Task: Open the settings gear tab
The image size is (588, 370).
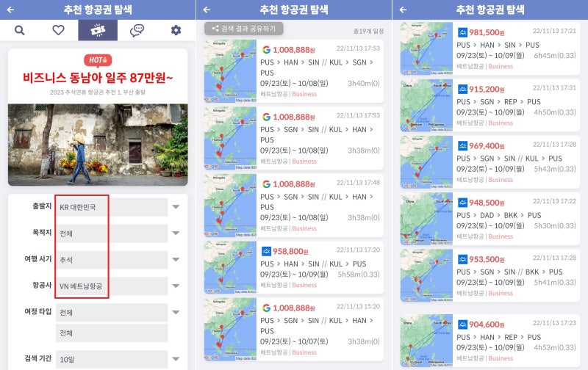Action: click(x=176, y=30)
